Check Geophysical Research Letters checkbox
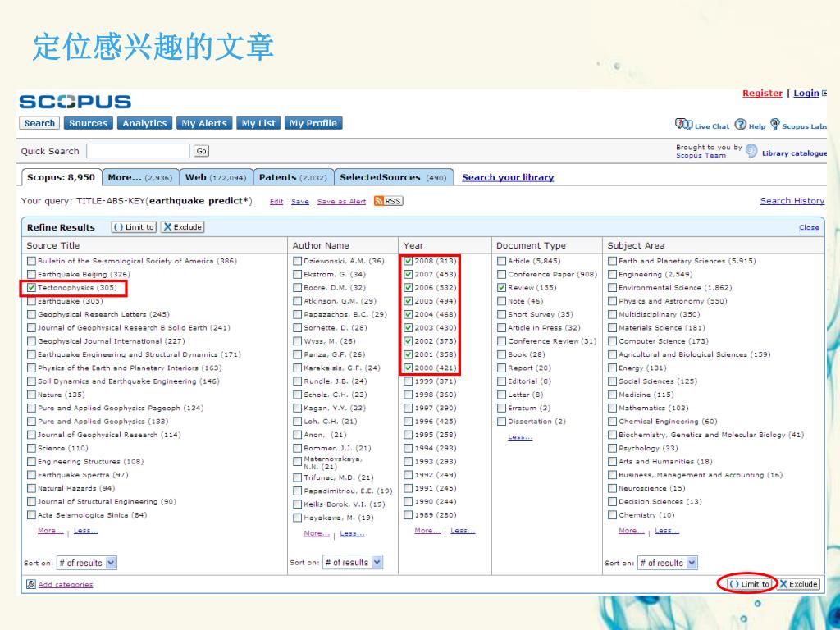 32,314
